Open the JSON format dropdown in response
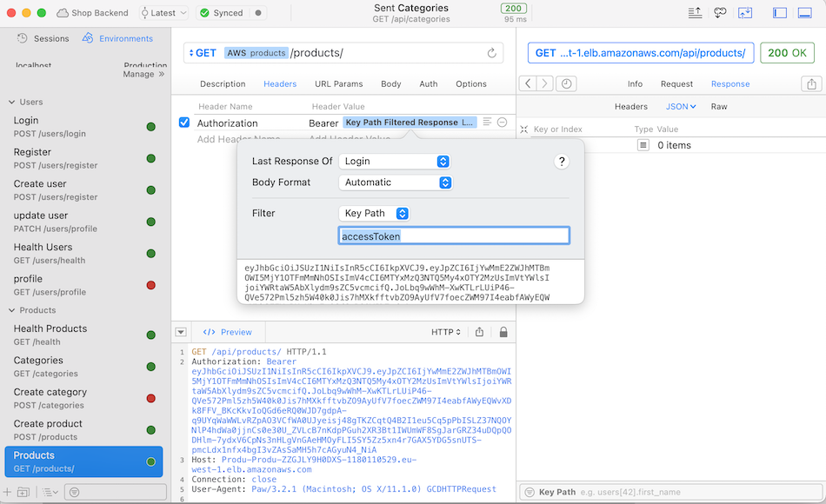Image resolution: width=826 pixels, height=504 pixels. [x=681, y=107]
